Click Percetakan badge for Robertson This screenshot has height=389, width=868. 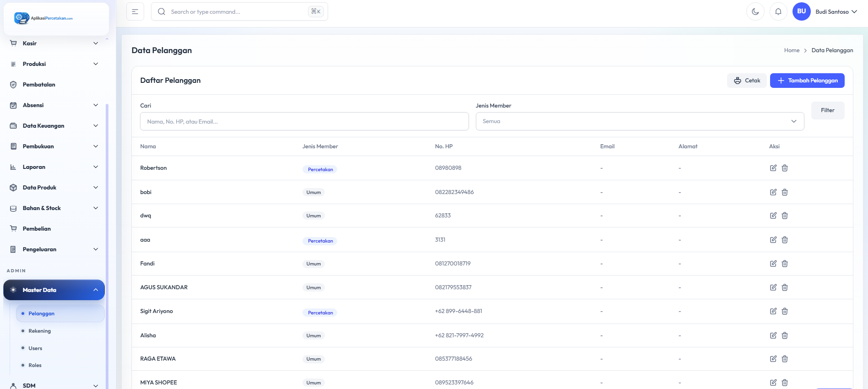tap(320, 169)
